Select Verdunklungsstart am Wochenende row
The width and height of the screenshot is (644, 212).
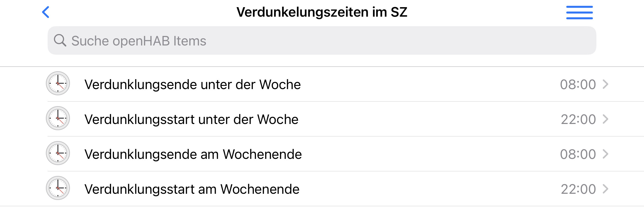point(322,189)
